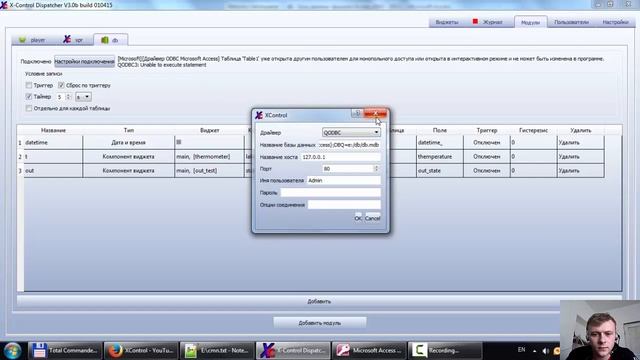The image size is (640, 360).
Task: Open the Журнал tab
Action: point(489,22)
